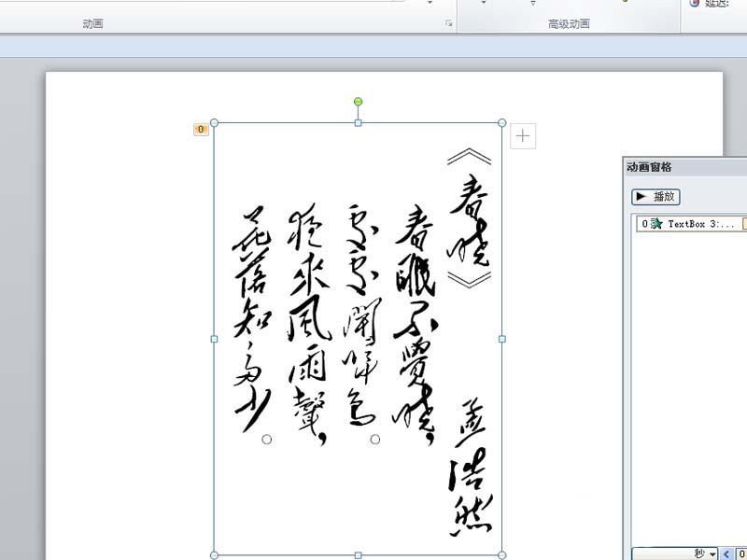Click the 播放 button in the animation pane
Screen dimensions: 747x560
point(655,197)
